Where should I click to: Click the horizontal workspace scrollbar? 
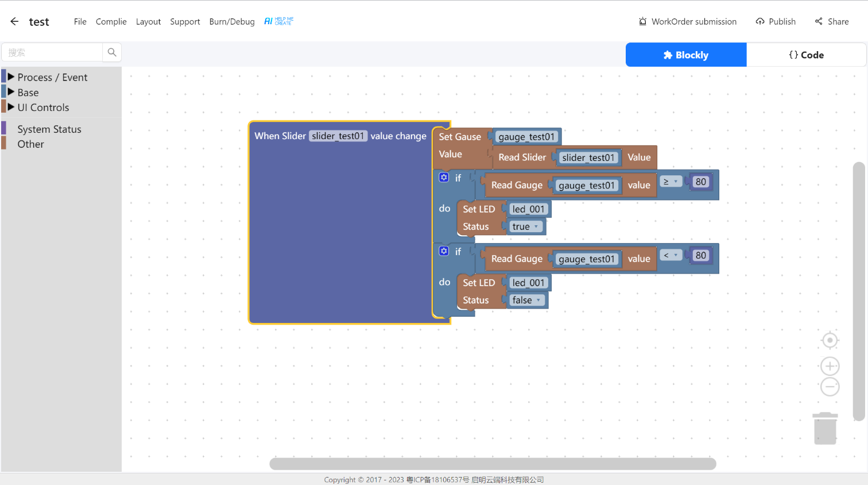[x=493, y=464]
